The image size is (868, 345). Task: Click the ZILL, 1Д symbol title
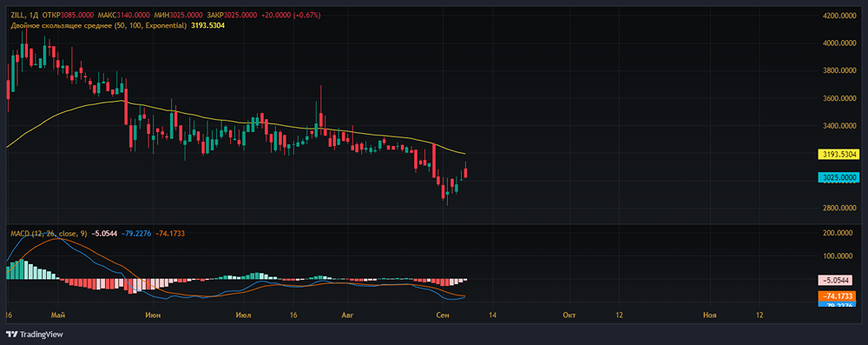click(23, 15)
